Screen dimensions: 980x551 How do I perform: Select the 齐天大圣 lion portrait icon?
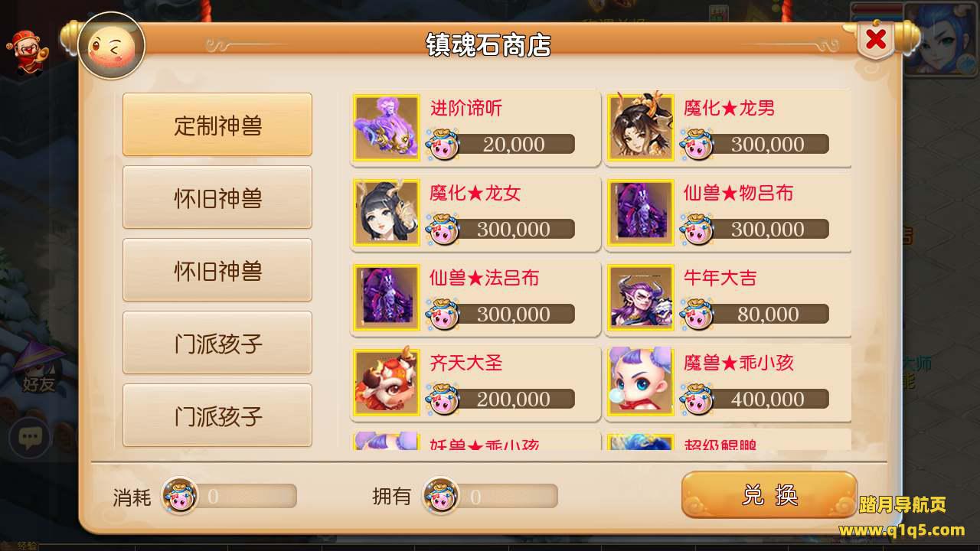coord(387,382)
